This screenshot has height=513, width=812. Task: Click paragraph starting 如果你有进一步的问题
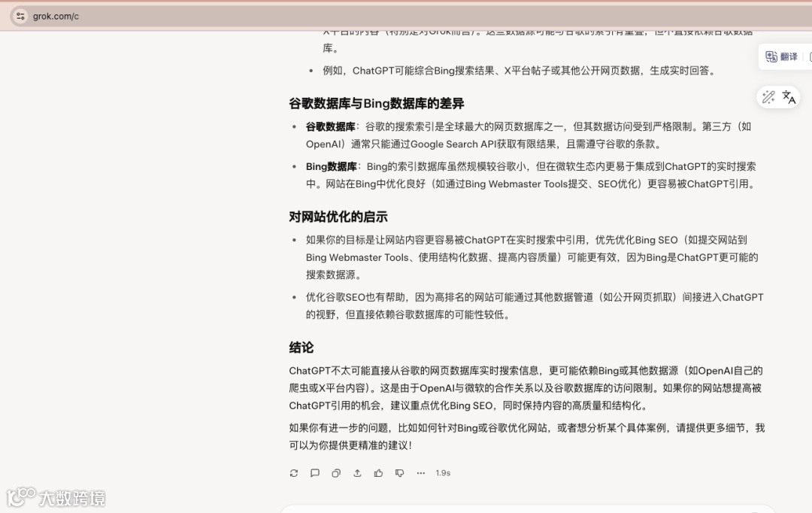526,436
